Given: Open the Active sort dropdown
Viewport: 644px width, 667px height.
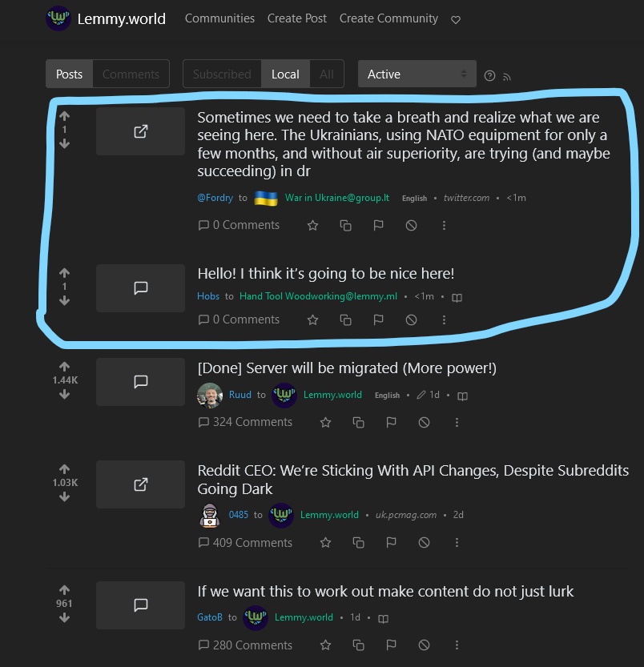Looking at the screenshot, I should pyautogui.click(x=417, y=74).
